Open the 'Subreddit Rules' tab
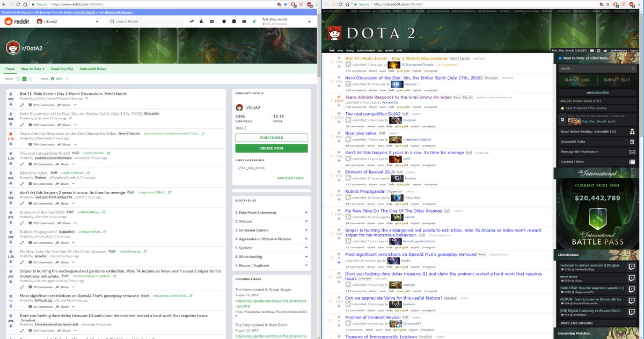 click(x=93, y=69)
